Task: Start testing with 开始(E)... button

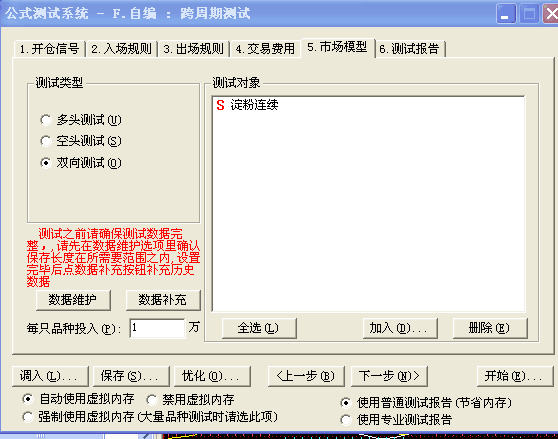Action: (x=515, y=376)
